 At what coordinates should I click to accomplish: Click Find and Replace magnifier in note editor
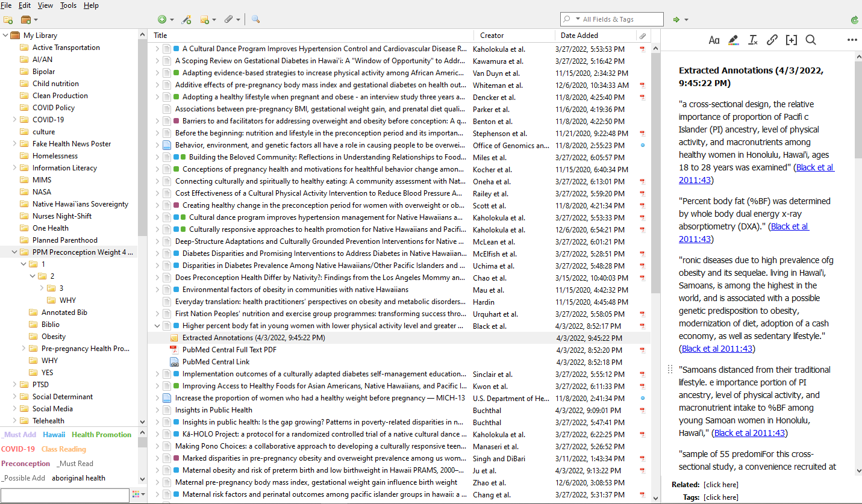811,40
